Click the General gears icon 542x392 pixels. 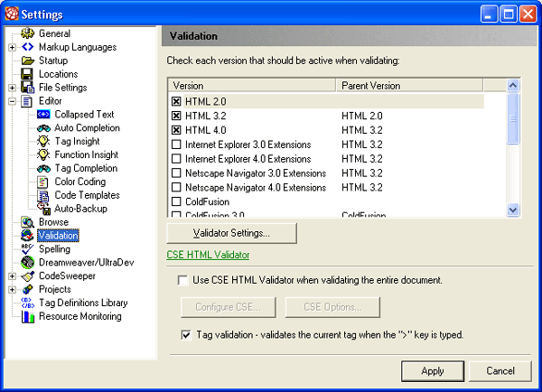click(x=27, y=33)
